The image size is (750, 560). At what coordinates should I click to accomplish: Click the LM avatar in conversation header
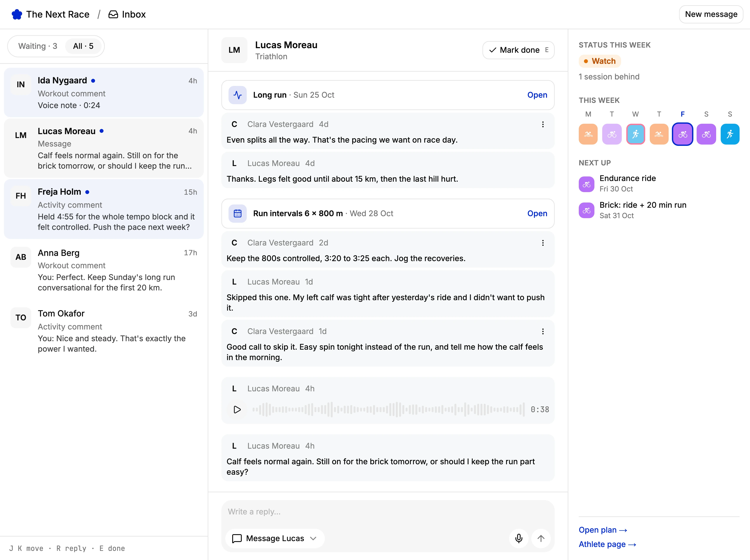coord(234,50)
